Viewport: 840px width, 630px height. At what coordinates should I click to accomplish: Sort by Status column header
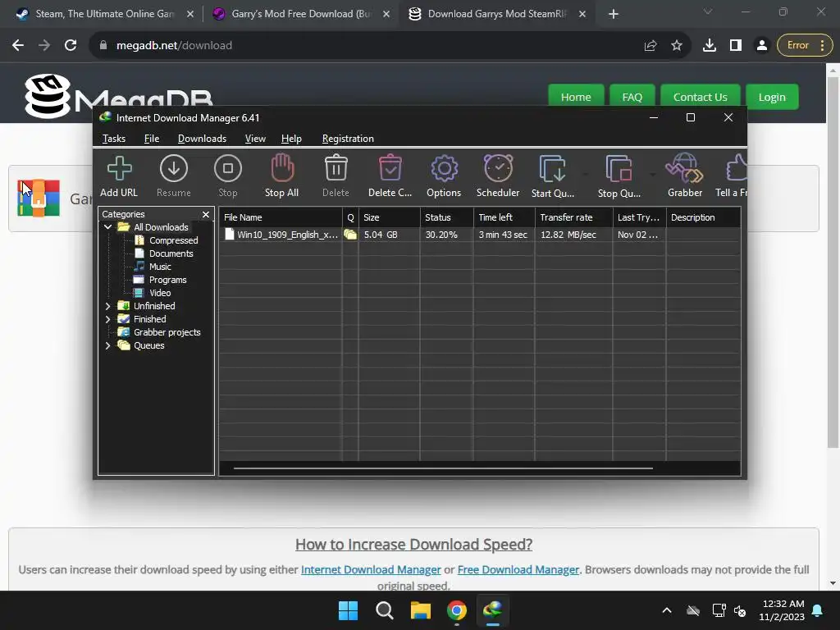(x=446, y=217)
